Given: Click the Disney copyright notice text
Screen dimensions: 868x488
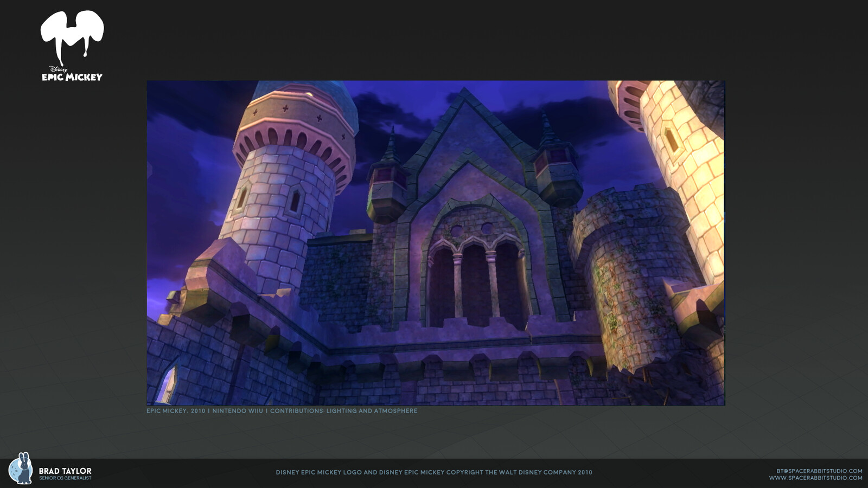Looking at the screenshot, I should (434, 472).
